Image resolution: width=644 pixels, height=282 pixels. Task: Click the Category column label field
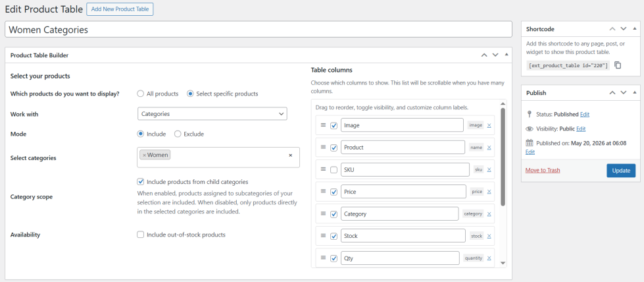tap(400, 214)
